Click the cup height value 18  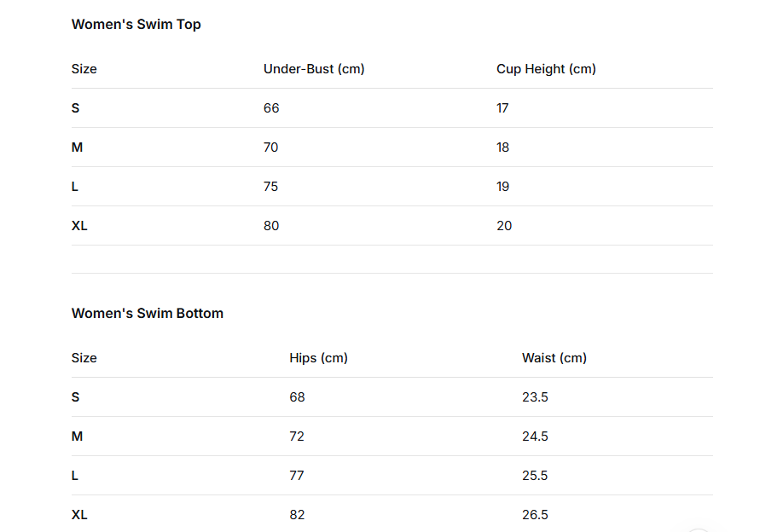click(503, 147)
